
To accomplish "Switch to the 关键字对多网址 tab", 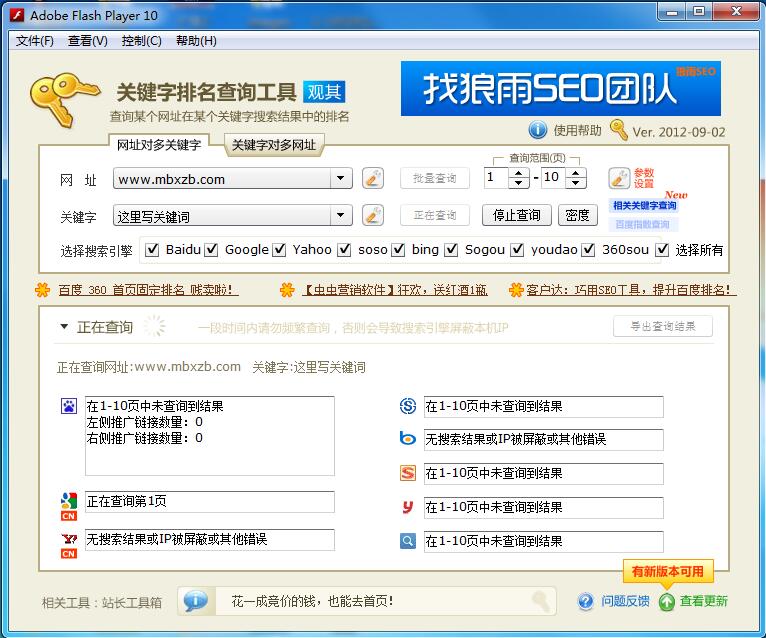I will coord(274,145).
